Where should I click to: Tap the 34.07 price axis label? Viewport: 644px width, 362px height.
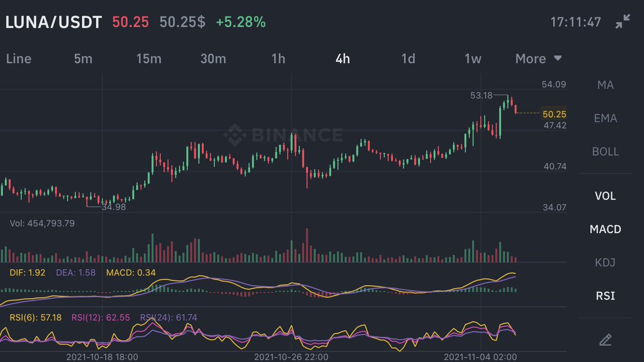click(554, 207)
